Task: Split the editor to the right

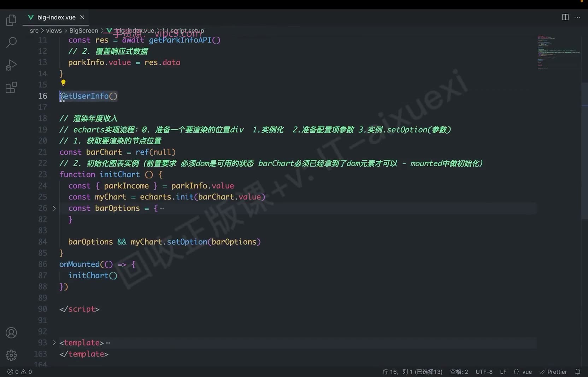Action: click(x=565, y=17)
